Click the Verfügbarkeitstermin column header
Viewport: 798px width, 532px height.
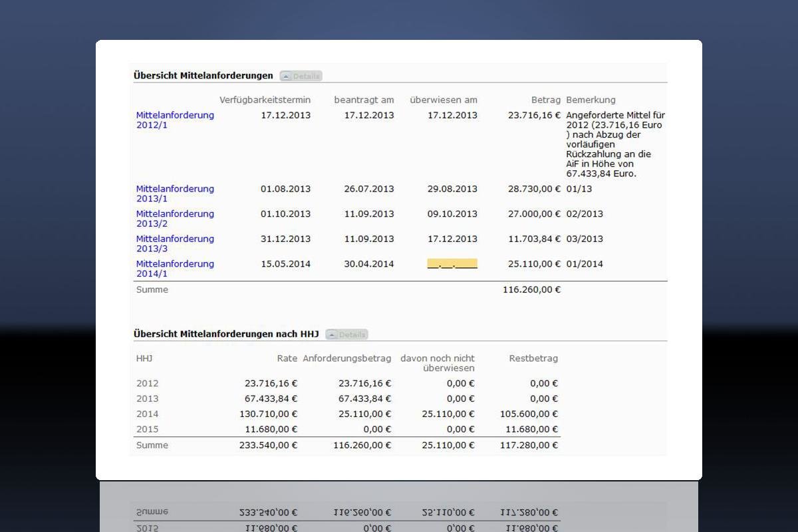point(265,100)
